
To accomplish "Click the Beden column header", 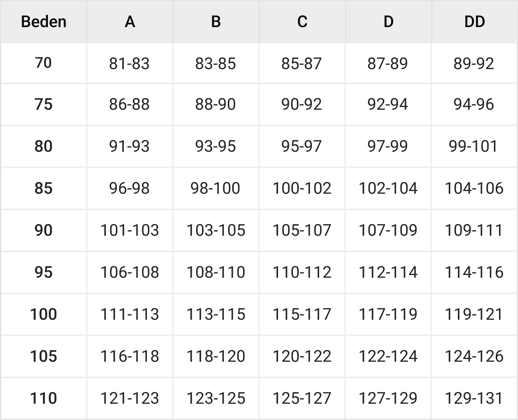I will (x=43, y=22).
